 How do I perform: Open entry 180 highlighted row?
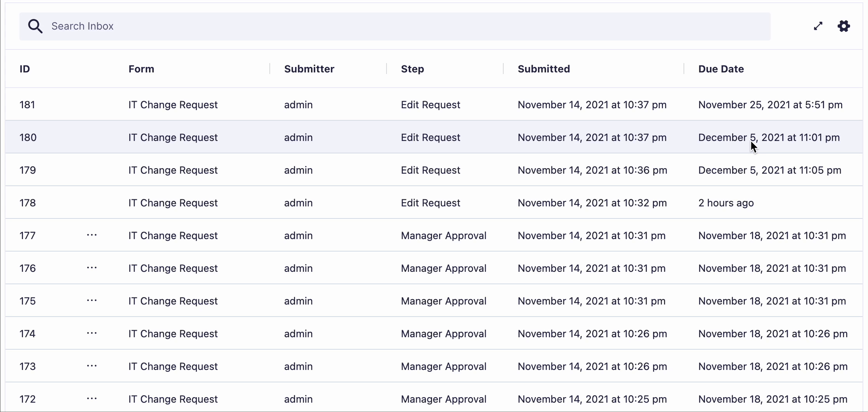(173, 137)
